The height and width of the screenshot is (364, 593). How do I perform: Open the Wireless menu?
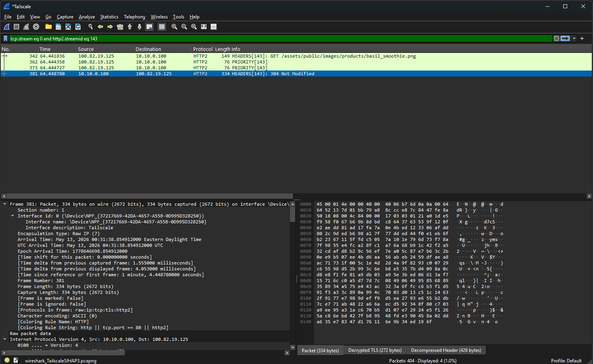159,17
